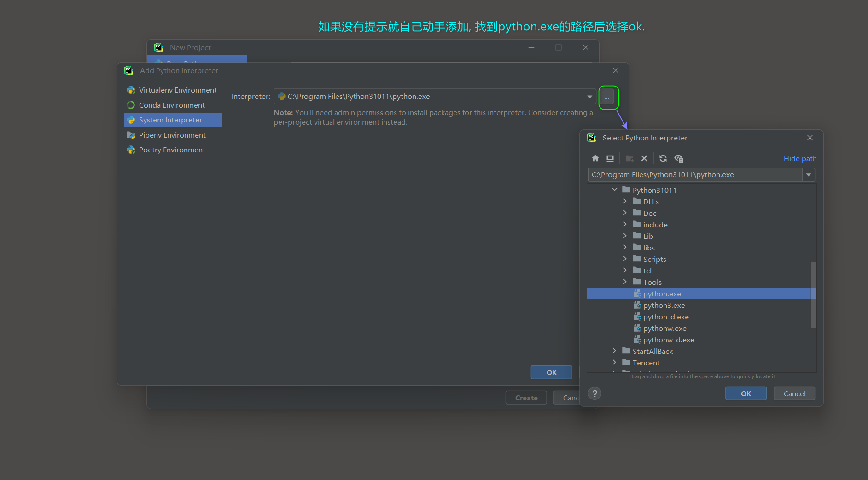Click the Desktop directory toolbar icon
This screenshot has width=868, height=480.
click(x=610, y=158)
